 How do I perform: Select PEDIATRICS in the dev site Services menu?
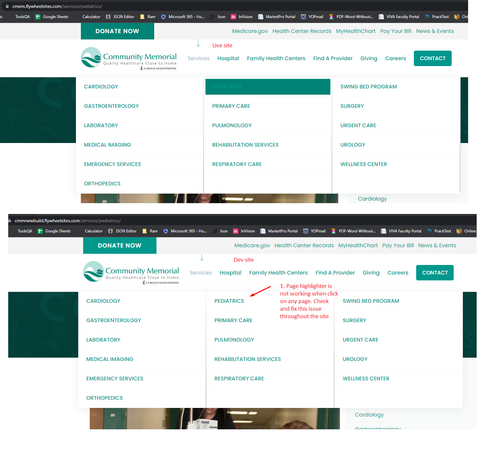(x=229, y=301)
